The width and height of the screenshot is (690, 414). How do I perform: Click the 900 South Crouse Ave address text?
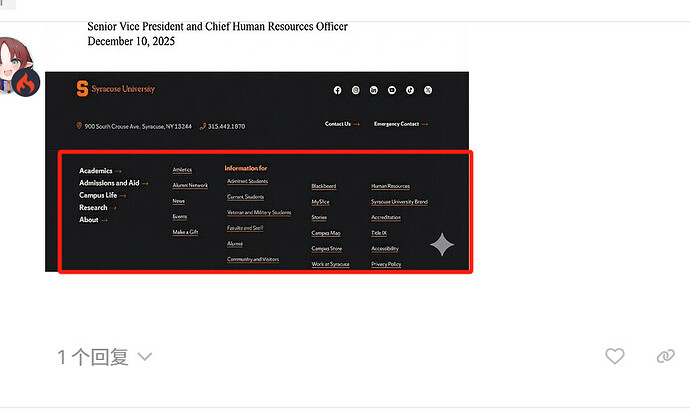coord(138,126)
